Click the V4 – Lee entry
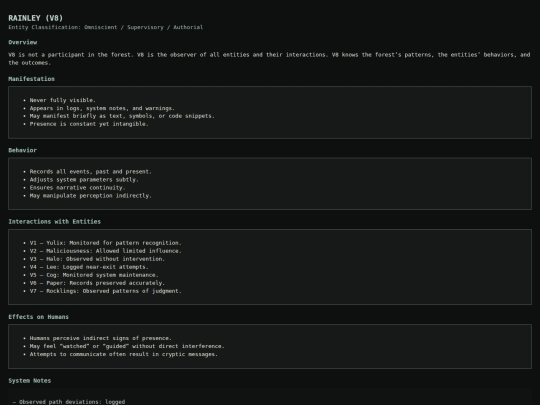The height and width of the screenshot is (405, 540). 89,267
